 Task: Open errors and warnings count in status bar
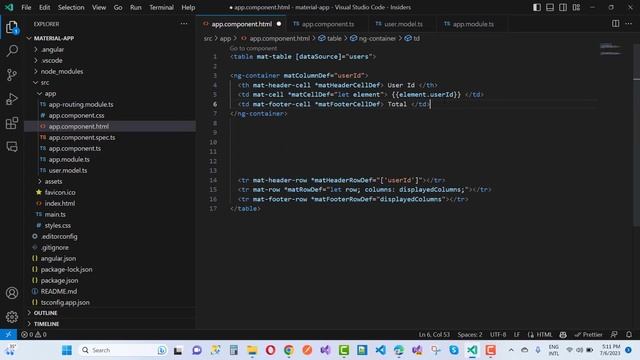(34, 334)
